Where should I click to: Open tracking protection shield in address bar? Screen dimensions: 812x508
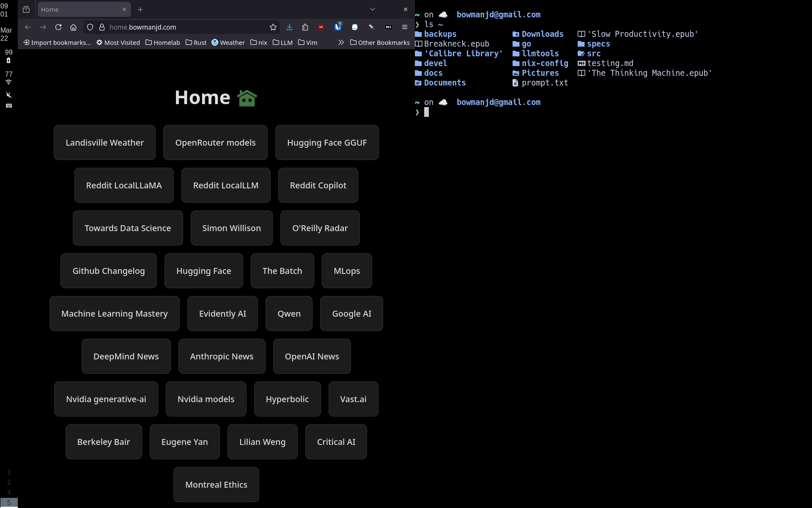coord(90,27)
